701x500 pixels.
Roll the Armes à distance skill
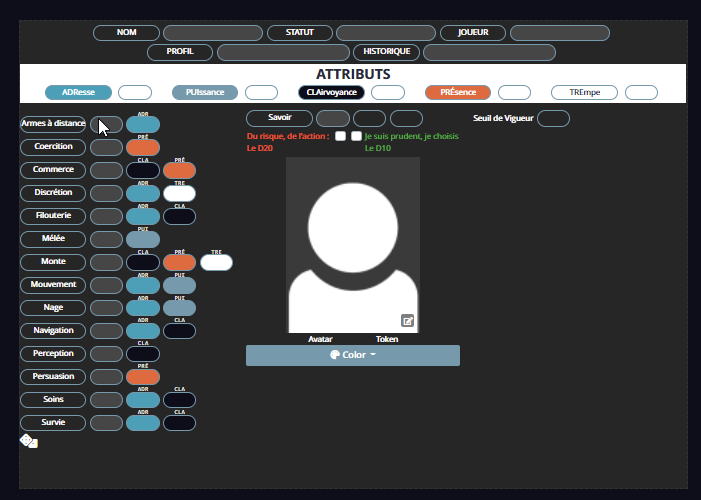(53, 124)
